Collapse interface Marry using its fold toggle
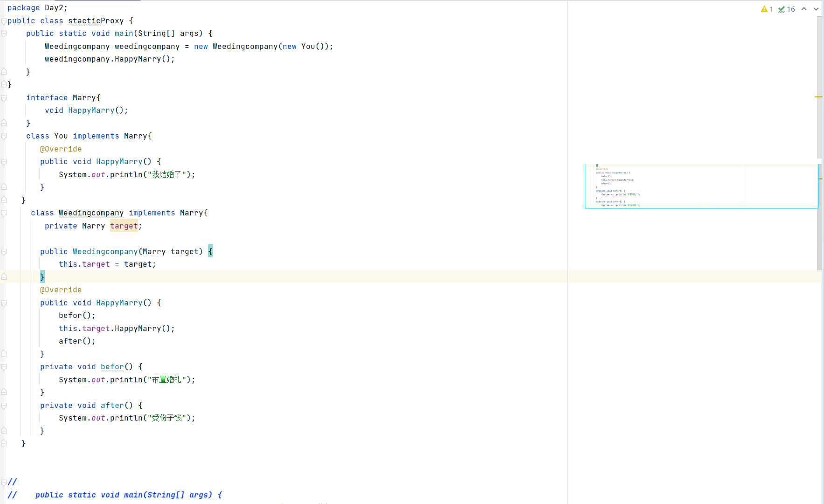824x504 pixels. pyautogui.click(x=4, y=97)
